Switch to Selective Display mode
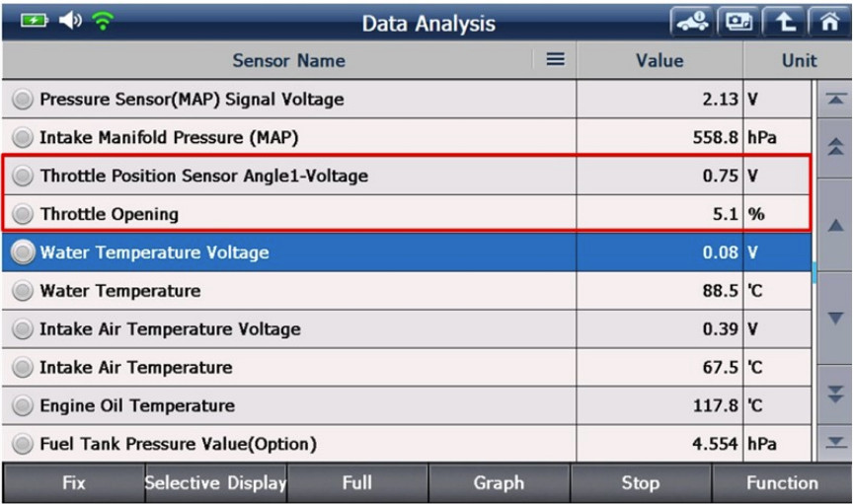 point(215,483)
